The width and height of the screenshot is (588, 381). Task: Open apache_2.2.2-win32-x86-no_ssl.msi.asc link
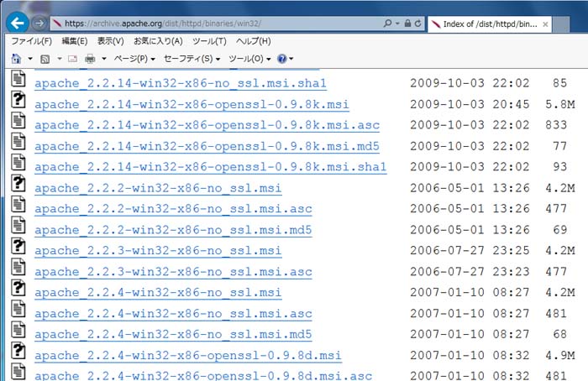tap(173, 209)
